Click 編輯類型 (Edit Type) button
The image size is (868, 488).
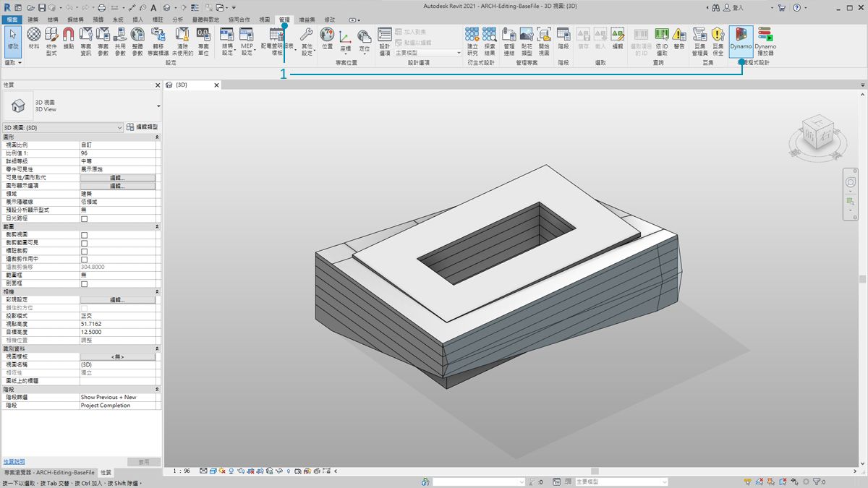[x=142, y=127]
